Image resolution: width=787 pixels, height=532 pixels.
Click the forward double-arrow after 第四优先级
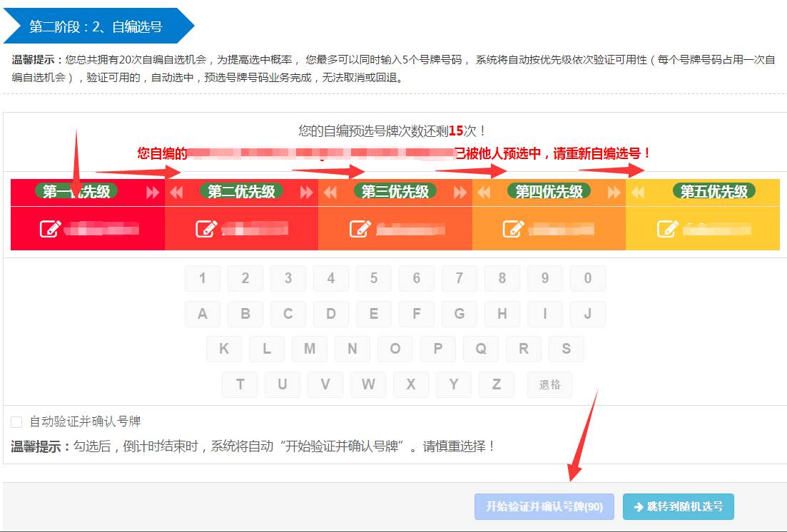click(x=614, y=191)
